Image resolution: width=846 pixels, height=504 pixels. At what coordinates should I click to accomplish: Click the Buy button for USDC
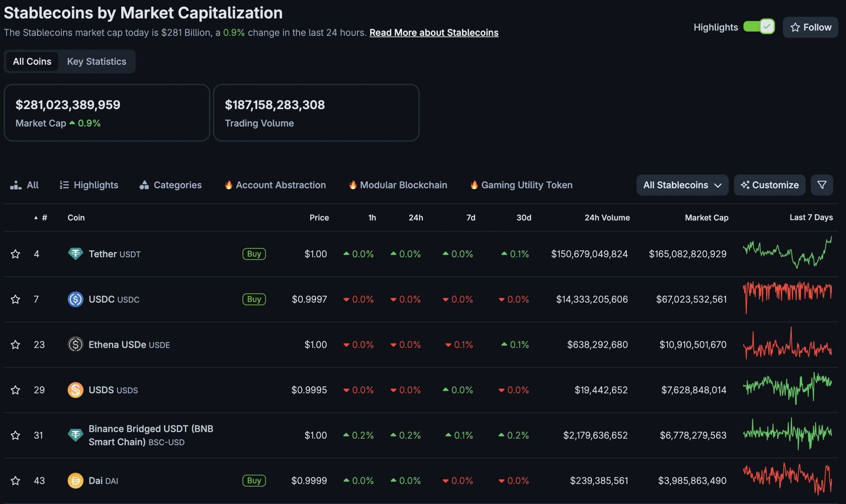tap(254, 299)
